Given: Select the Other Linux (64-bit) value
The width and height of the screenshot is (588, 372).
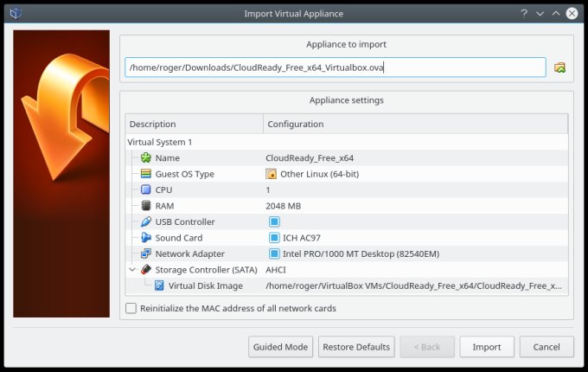Looking at the screenshot, I should [319, 174].
